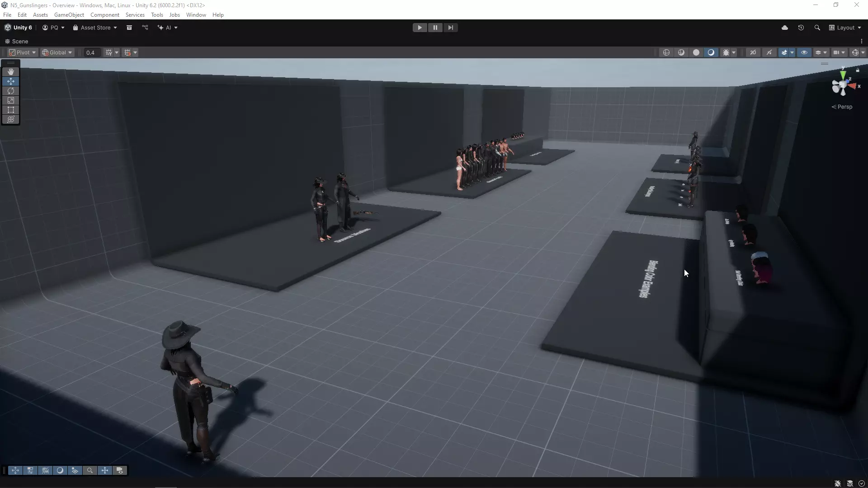Open the GameObject menu
Screen dimensions: 868x488
coord(69,15)
